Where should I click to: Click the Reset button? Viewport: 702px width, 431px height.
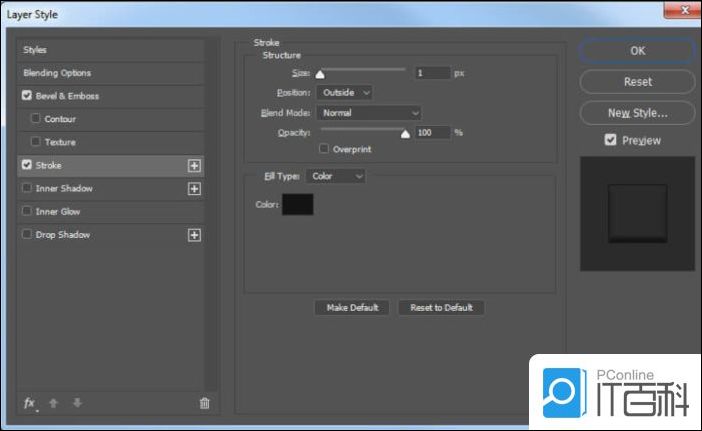[638, 81]
